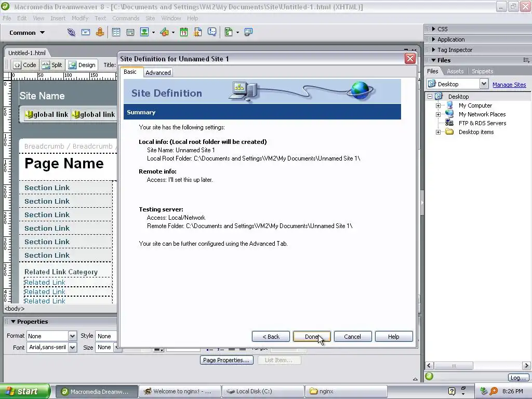The height and width of the screenshot is (399, 532).
Task: Open the Desktop site dropdown in Files panel
Action: point(484,84)
